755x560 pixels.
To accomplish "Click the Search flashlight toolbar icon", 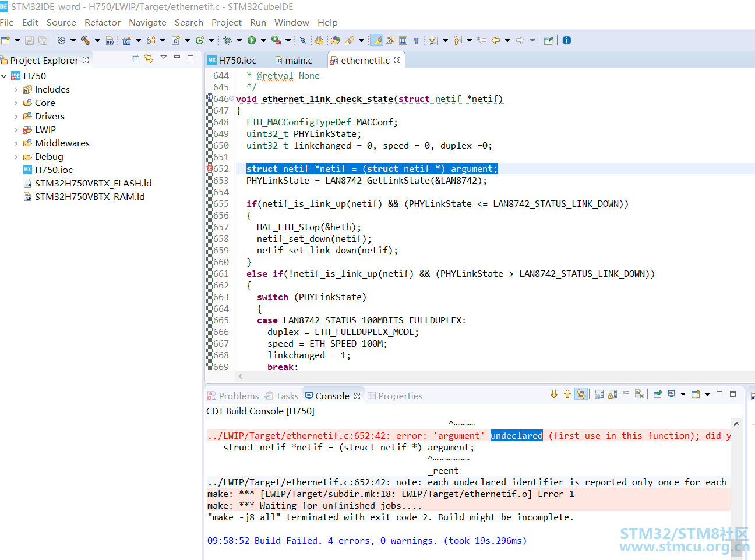I will [x=349, y=40].
